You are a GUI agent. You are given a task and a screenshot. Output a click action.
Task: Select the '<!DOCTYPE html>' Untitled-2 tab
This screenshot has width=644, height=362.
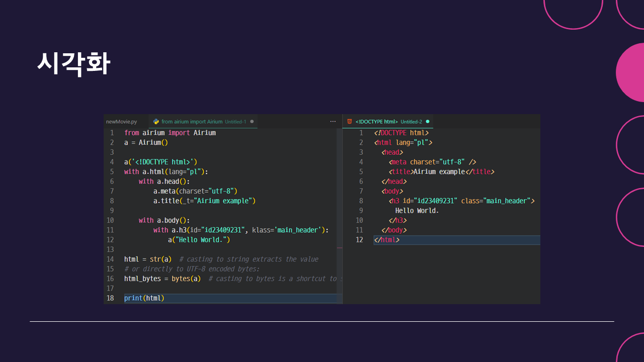[376, 122]
